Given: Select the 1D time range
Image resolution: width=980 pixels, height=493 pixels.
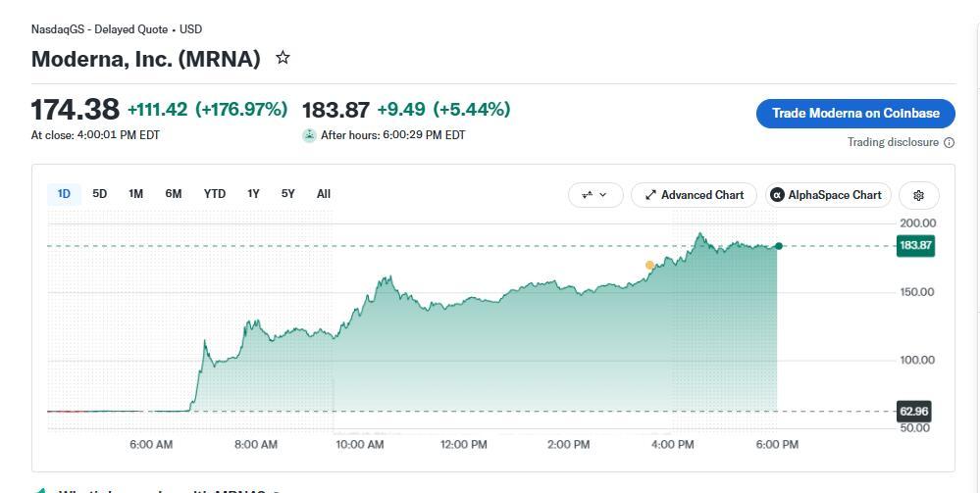Looking at the screenshot, I should point(64,194).
